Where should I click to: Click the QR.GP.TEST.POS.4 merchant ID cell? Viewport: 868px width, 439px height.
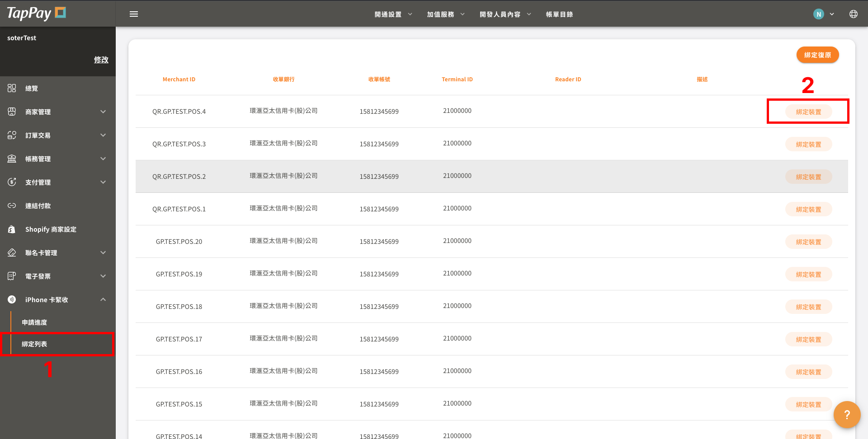[x=179, y=112]
